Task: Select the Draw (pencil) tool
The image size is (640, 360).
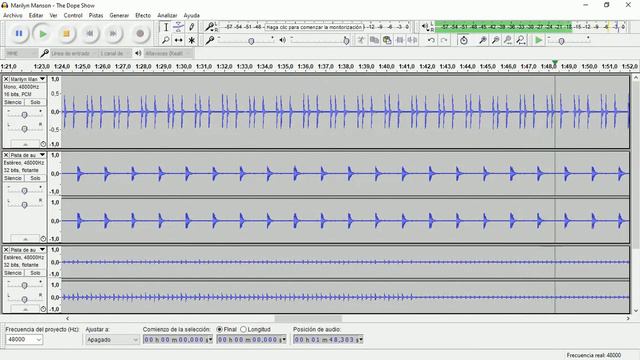Action: pyautogui.click(x=191, y=27)
